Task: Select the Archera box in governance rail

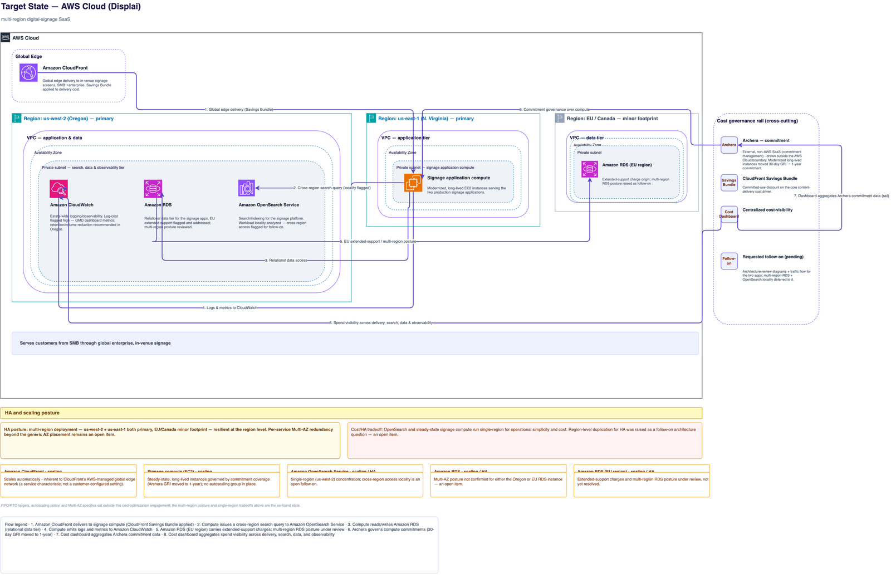Action: pos(729,145)
